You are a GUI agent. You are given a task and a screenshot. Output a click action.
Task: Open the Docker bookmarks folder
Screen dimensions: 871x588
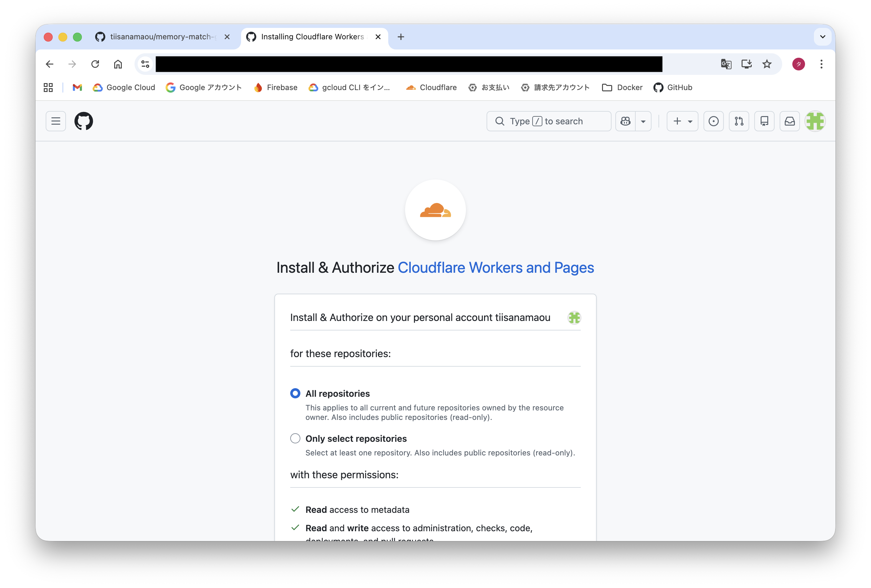[622, 87]
